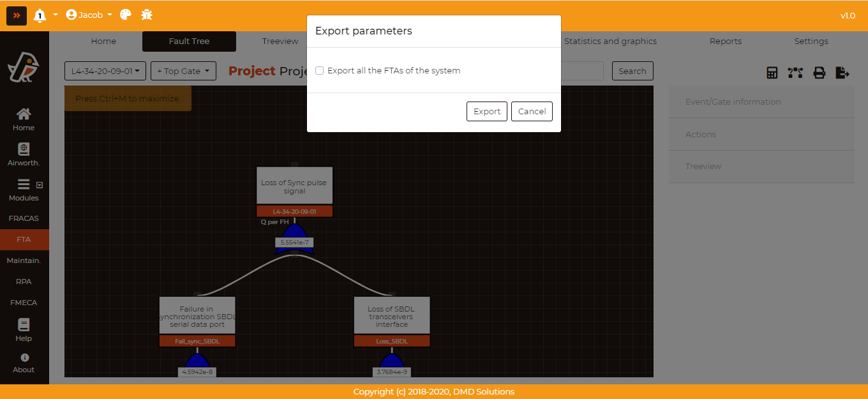Viewport: 868px width, 399px height.
Task: Open the Jacob user dropdown
Action: 89,15
